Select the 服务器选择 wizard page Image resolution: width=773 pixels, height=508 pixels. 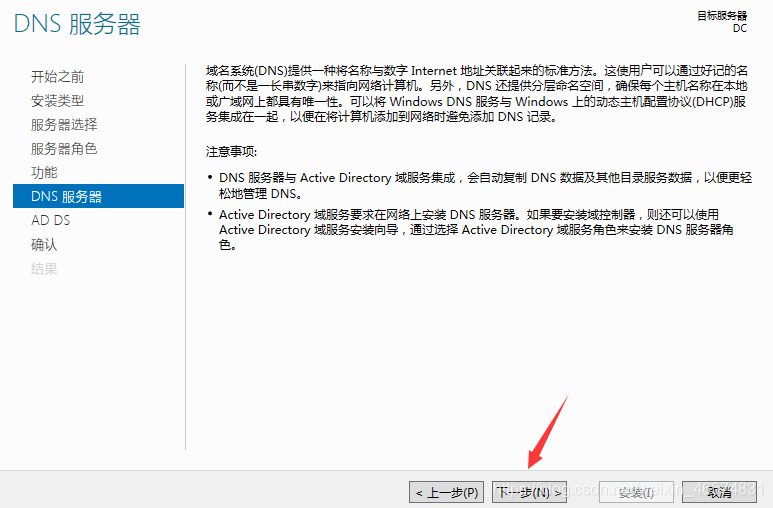tap(64, 125)
